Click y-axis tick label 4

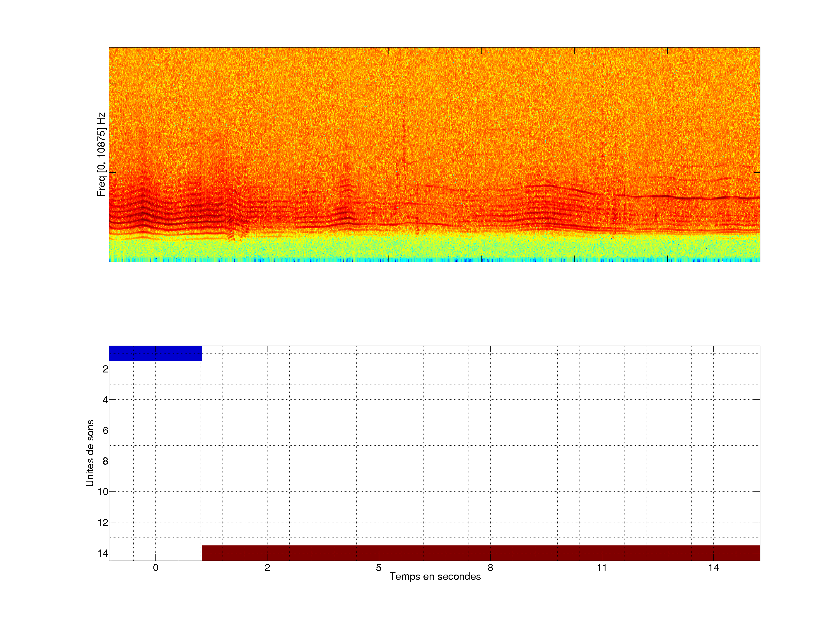(x=105, y=400)
